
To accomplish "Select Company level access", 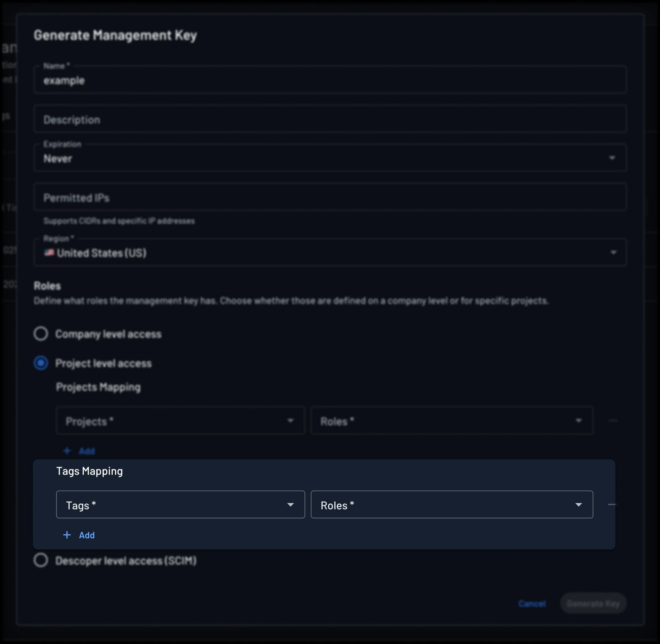I will (41, 334).
